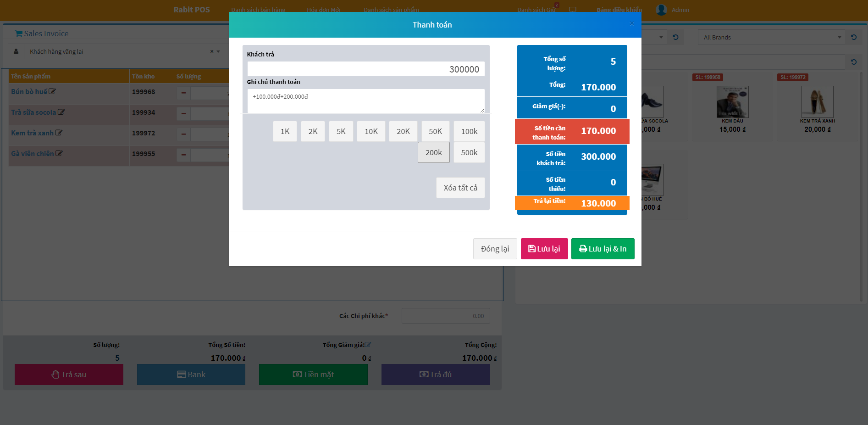Refresh product search with its reset icon

[x=854, y=62]
